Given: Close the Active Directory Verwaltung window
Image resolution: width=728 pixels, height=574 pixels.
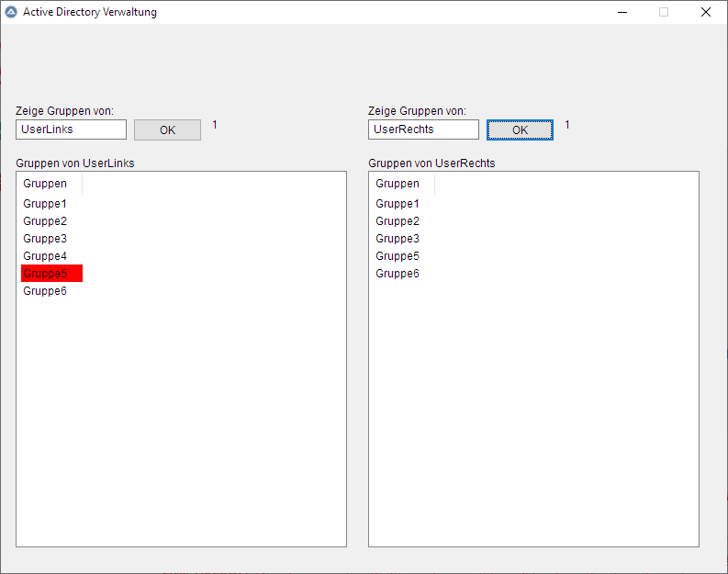Looking at the screenshot, I should [x=705, y=12].
